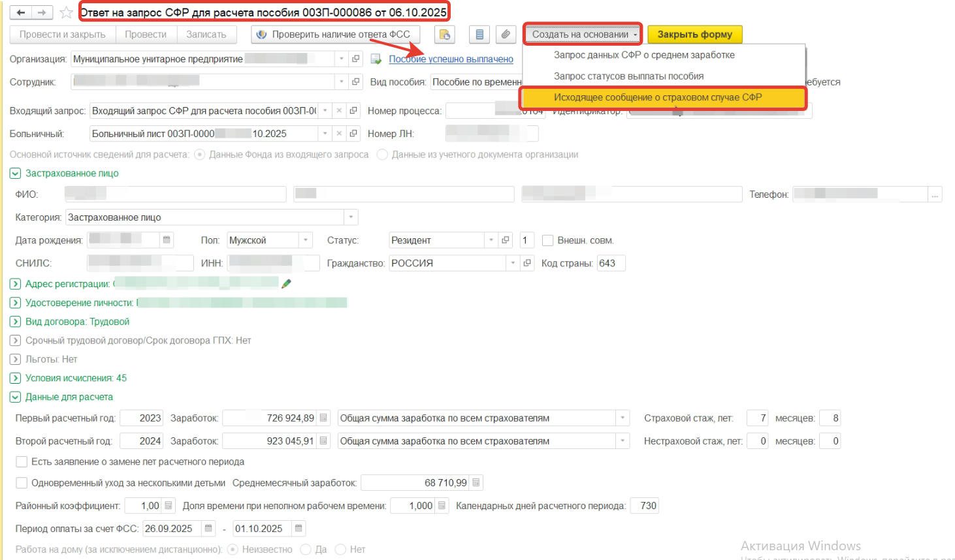955x560 pixels.
Task: Collapse the Данные для расчета section
Action: [x=16, y=397]
